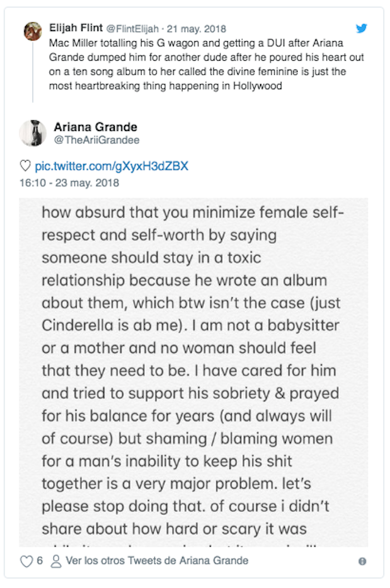Click heart icon beside pic.twitter.com link
The width and height of the screenshot is (390, 588).
tap(25, 166)
